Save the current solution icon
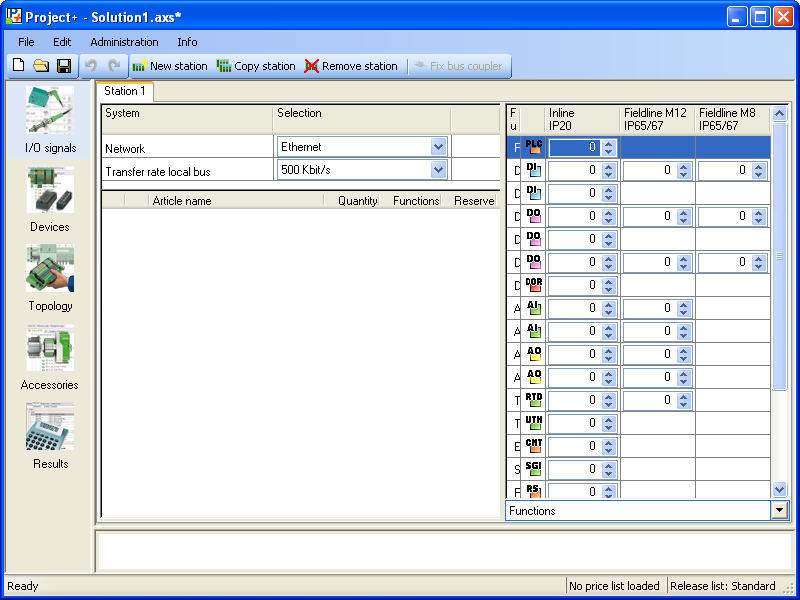800x600 pixels. tap(62, 65)
